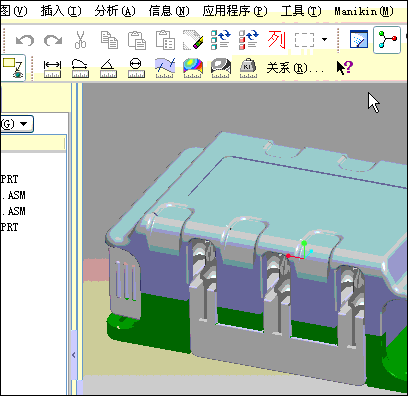Expand the selection box dropdown arrow
The image size is (408, 396).
click(324, 40)
